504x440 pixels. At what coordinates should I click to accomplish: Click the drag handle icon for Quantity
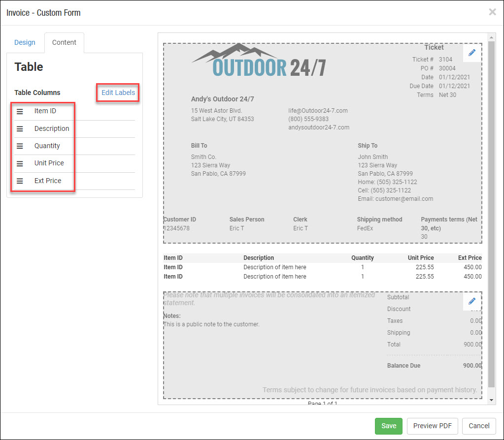[x=20, y=146]
